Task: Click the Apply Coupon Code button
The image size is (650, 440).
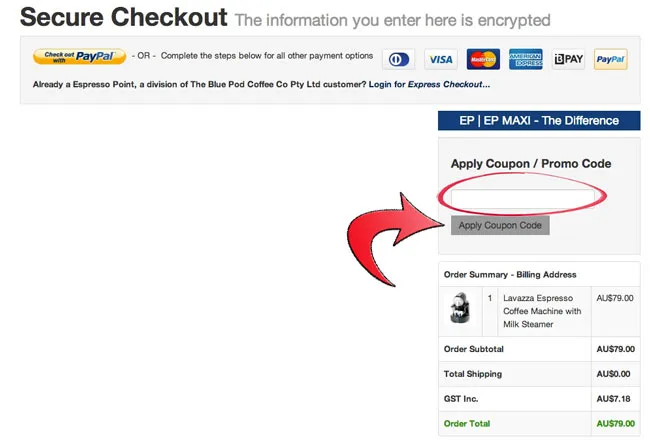Action: click(x=500, y=225)
